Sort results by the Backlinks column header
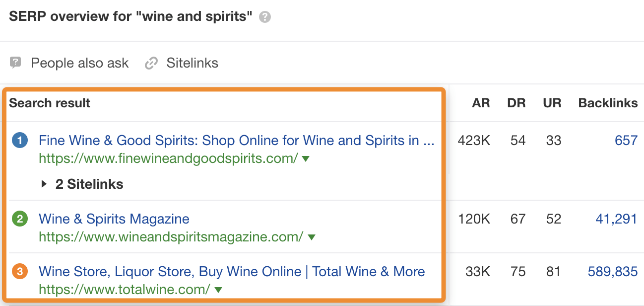 (x=607, y=103)
